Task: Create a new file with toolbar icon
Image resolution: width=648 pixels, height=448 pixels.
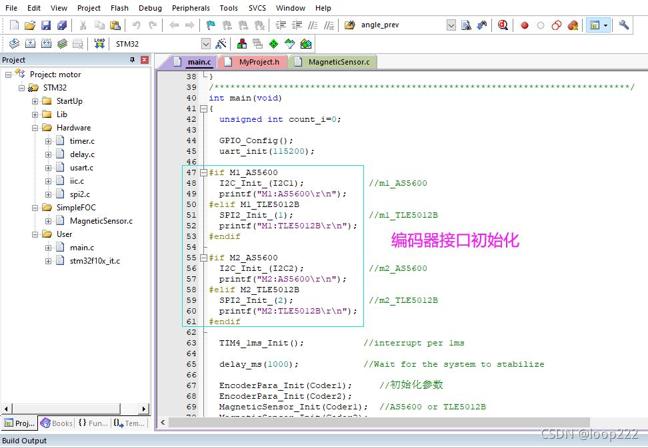Action: click(14, 25)
